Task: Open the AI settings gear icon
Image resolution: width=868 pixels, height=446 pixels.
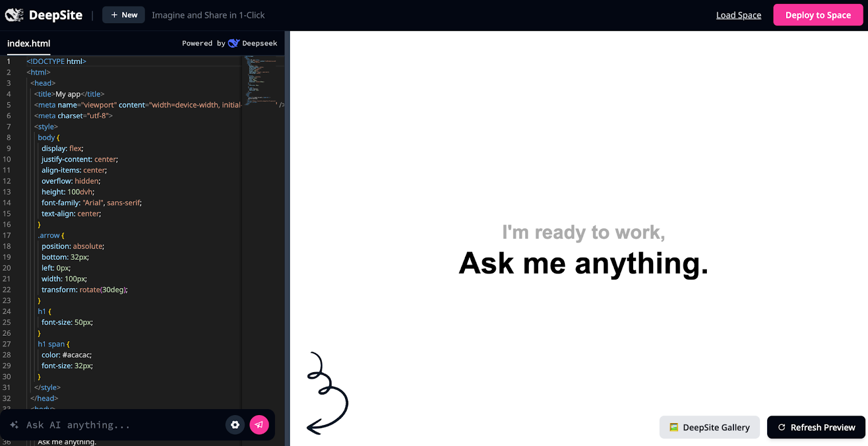Action: pos(235,425)
